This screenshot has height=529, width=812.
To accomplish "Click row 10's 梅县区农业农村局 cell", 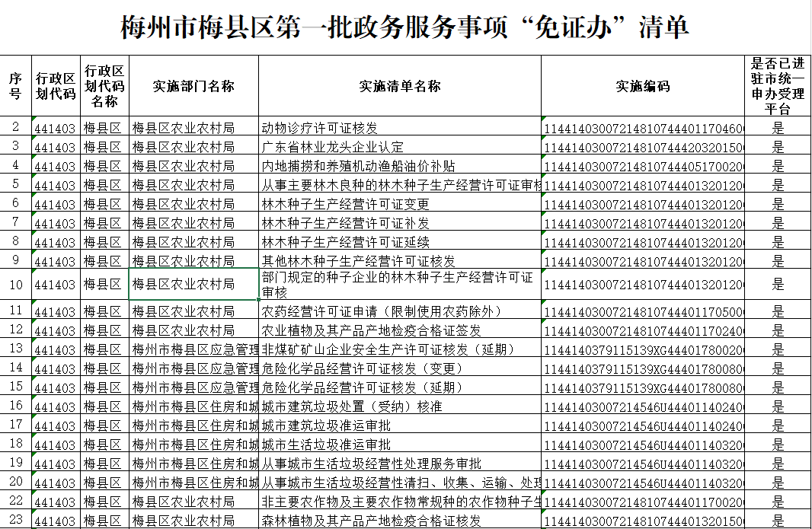I will click(x=193, y=285).
